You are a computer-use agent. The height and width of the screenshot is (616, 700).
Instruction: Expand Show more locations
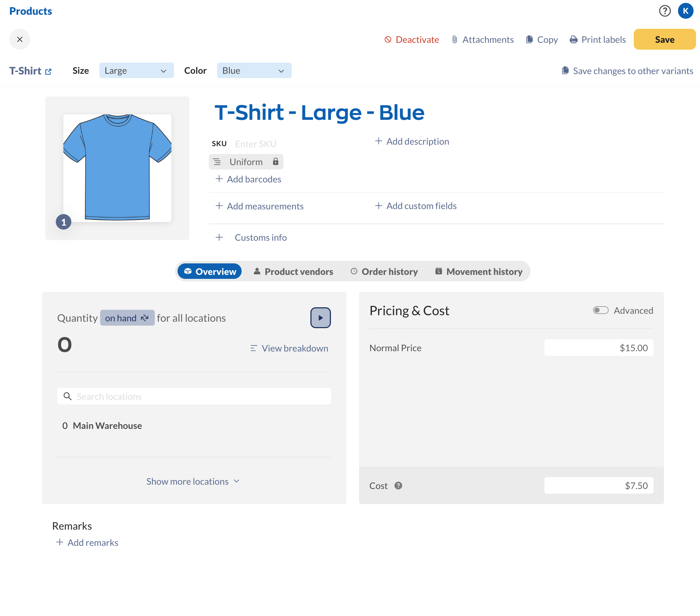click(193, 481)
